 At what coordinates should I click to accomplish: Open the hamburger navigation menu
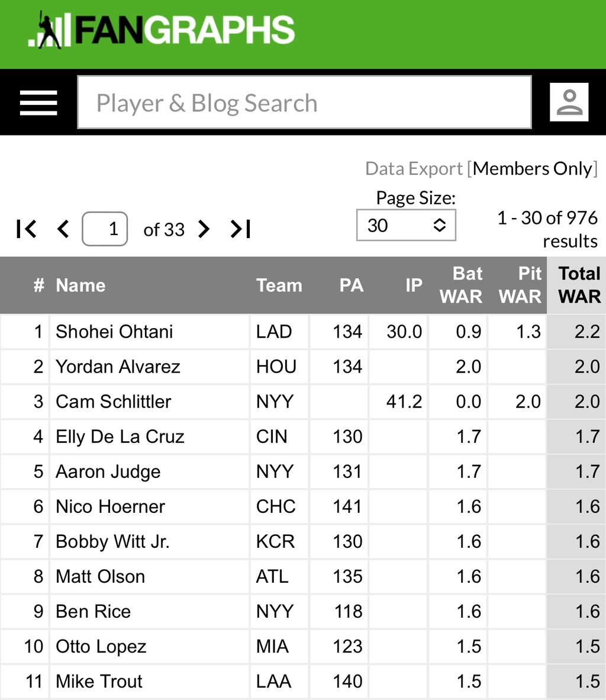(x=38, y=102)
